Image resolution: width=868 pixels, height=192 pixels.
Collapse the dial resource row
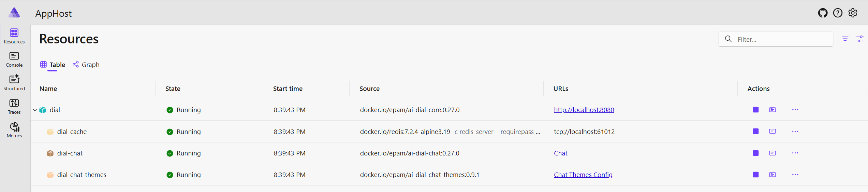pyautogui.click(x=35, y=110)
